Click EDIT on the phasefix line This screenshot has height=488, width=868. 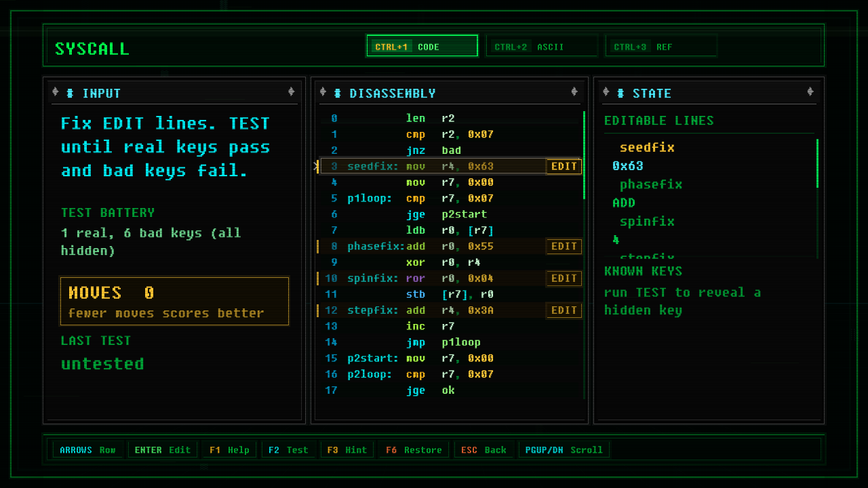[x=564, y=246]
